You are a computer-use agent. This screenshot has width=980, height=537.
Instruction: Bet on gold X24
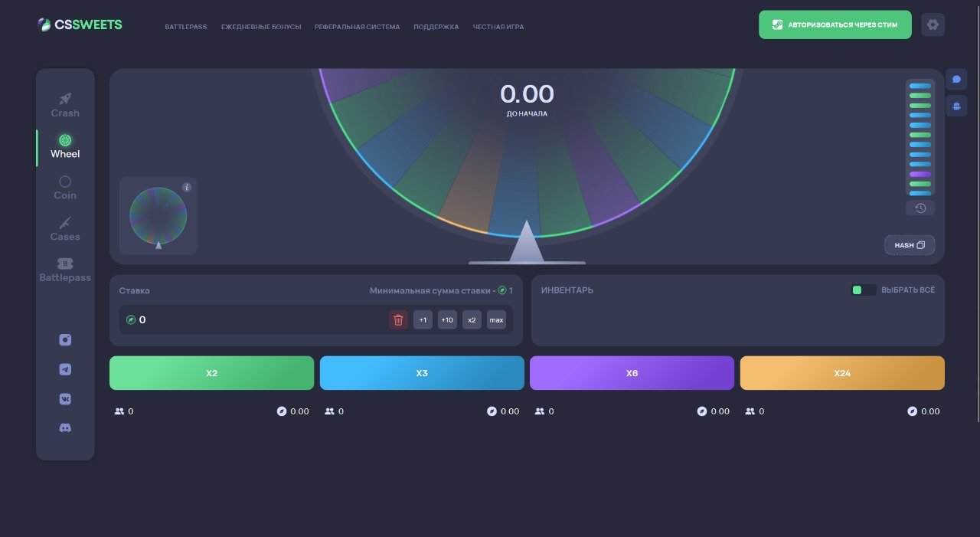tap(842, 373)
